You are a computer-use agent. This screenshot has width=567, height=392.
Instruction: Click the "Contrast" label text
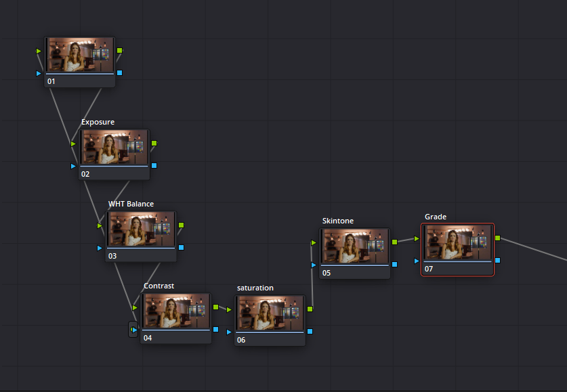point(159,286)
